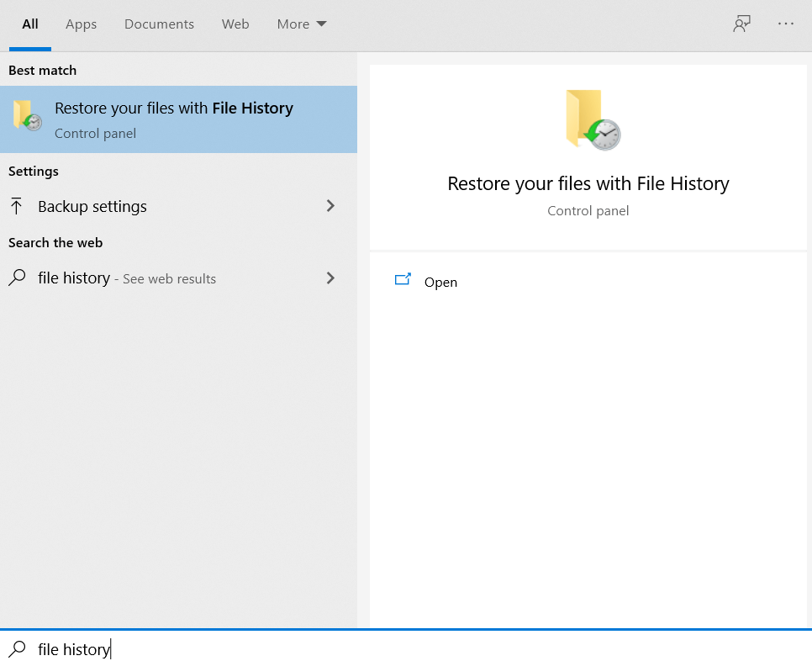
Task: Switch to the Documents tab
Action: 159,24
